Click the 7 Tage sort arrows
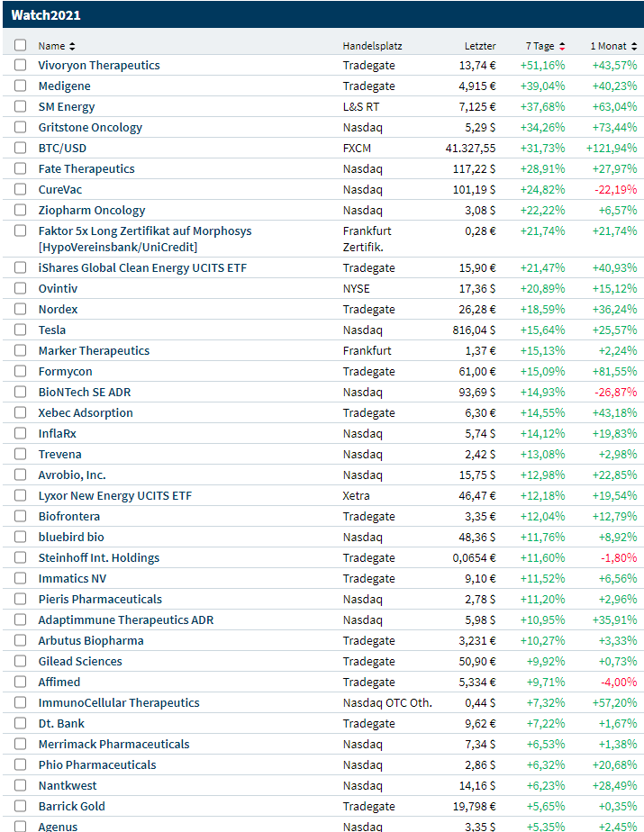This screenshot has width=644, height=832. (562, 46)
